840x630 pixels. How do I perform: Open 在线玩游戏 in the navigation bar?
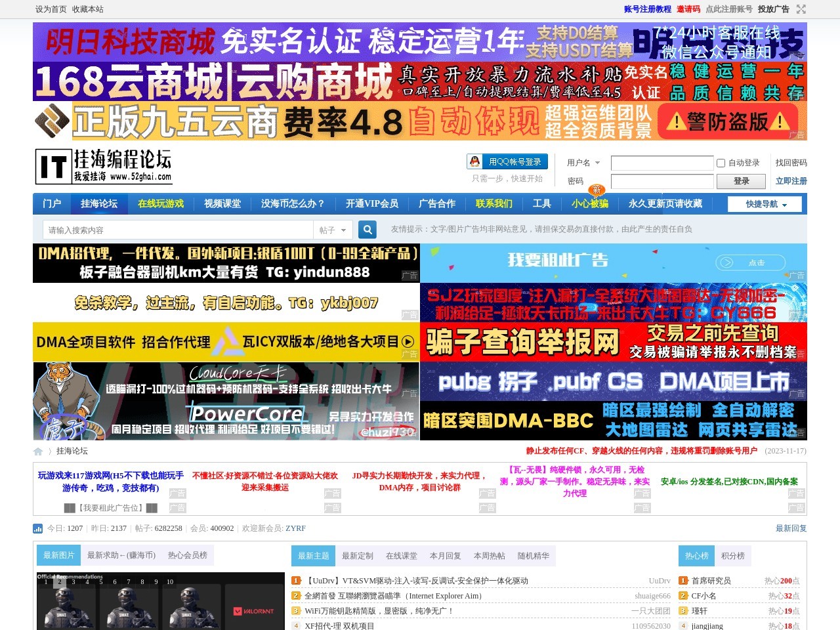(161, 203)
